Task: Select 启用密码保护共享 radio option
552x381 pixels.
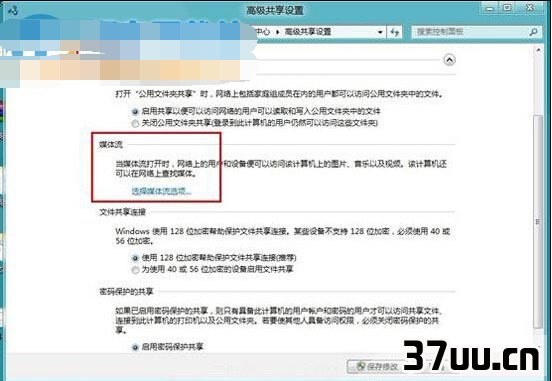Action: click(x=135, y=348)
